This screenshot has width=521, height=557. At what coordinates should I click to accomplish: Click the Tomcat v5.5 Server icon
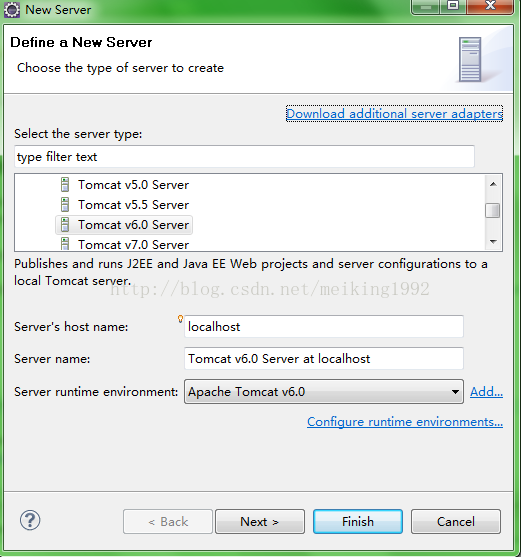pos(65,205)
